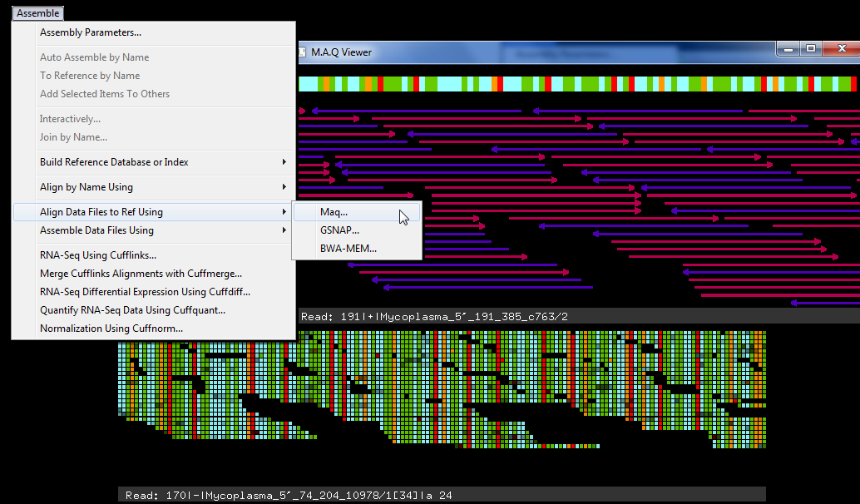Choose GSNAP alignment option
This screenshot has width=860, height=504.
[339, 230]
